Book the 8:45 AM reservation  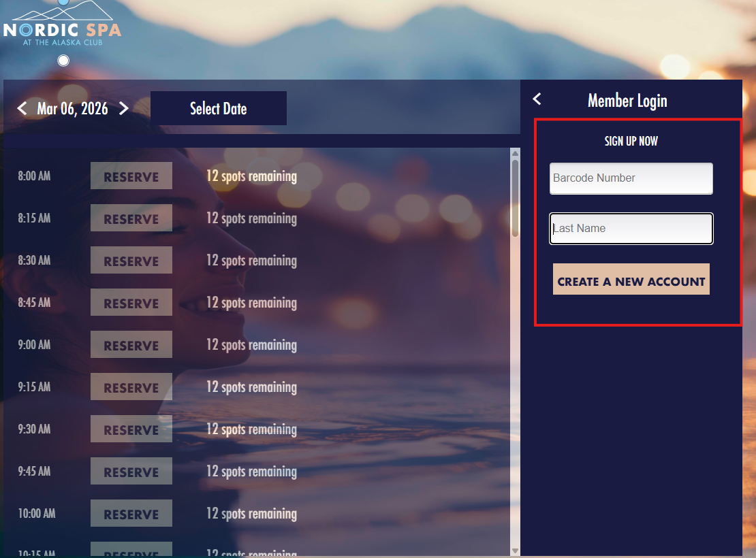pos(131,303)
